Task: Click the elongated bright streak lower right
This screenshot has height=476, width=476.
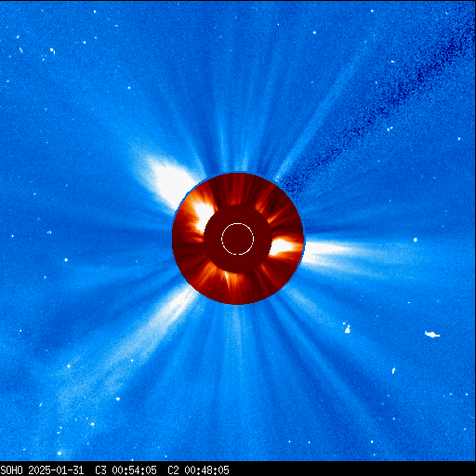Action: pyautogui.click(x=393, y=371)
